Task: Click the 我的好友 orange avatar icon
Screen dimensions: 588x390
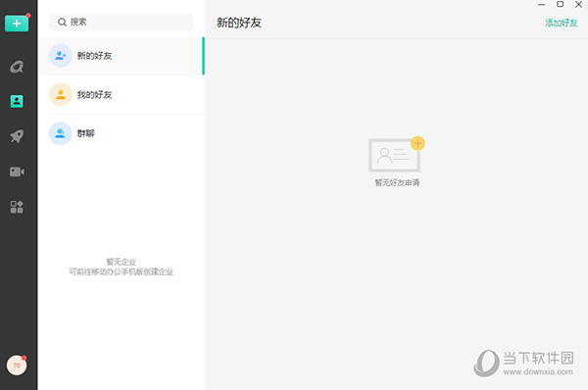Action: 61,94
